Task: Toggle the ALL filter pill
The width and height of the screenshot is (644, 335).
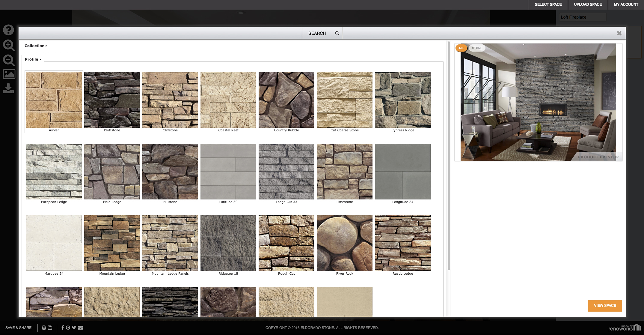Action: click(461, 48)
